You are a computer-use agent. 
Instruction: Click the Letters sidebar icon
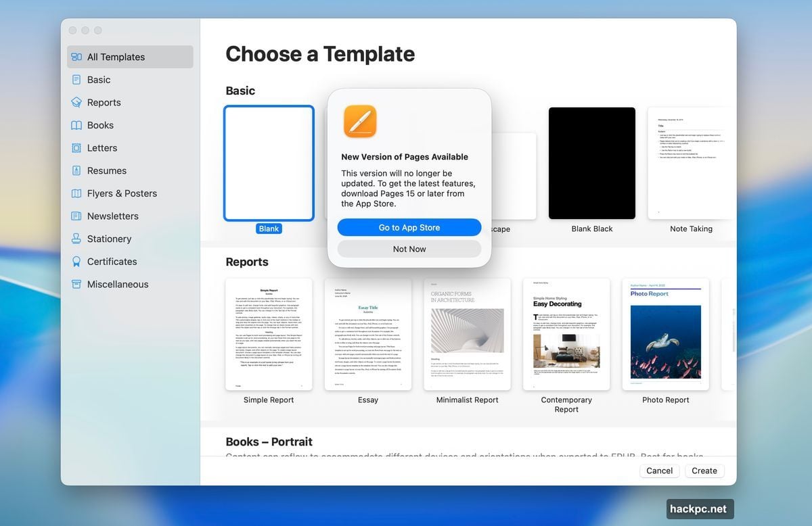click(x=77, y=147)
